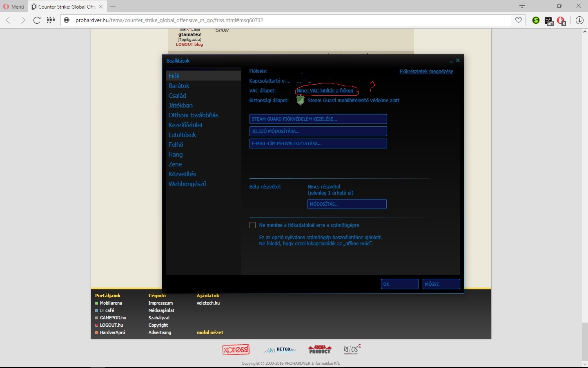Open LOGOUT.hu portal link
The width and height of the screenshot is (588, 368).
[111, 325]
